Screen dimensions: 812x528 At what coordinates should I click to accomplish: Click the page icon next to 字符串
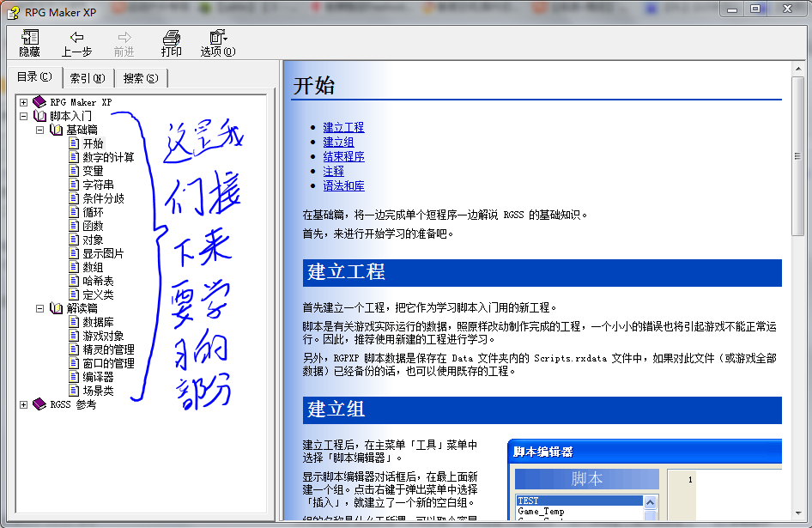(x=74, y=185)
